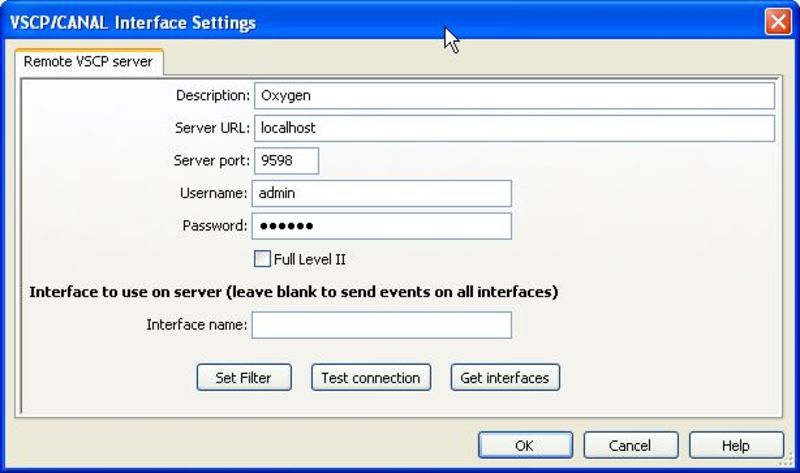Click the empty Interface name field
Screen dimensions: 800x473
click(x=380, y=325)
